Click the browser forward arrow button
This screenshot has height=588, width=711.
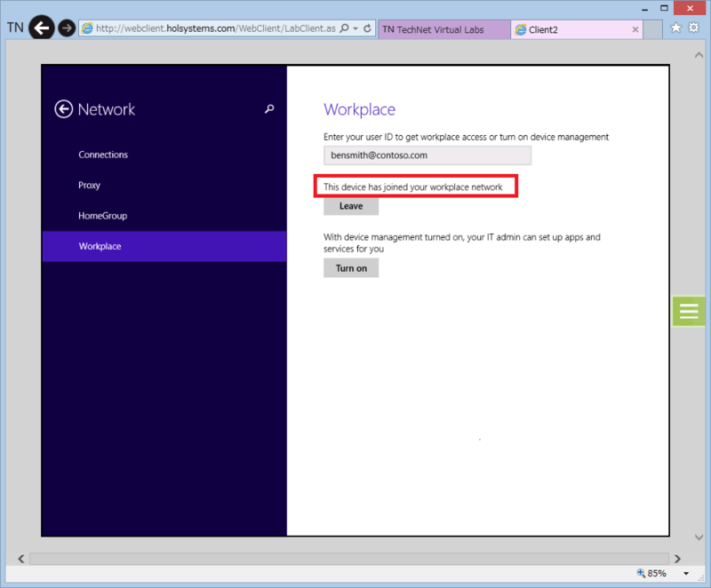coord(67,28)
